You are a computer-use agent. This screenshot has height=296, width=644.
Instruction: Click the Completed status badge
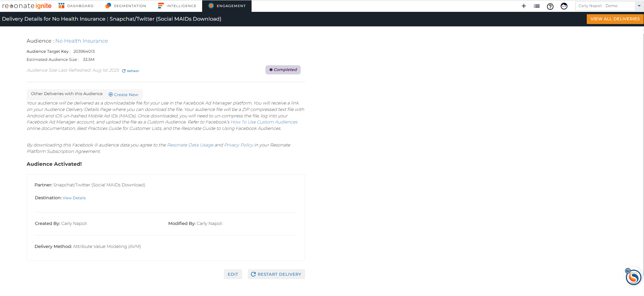point(283,70)
